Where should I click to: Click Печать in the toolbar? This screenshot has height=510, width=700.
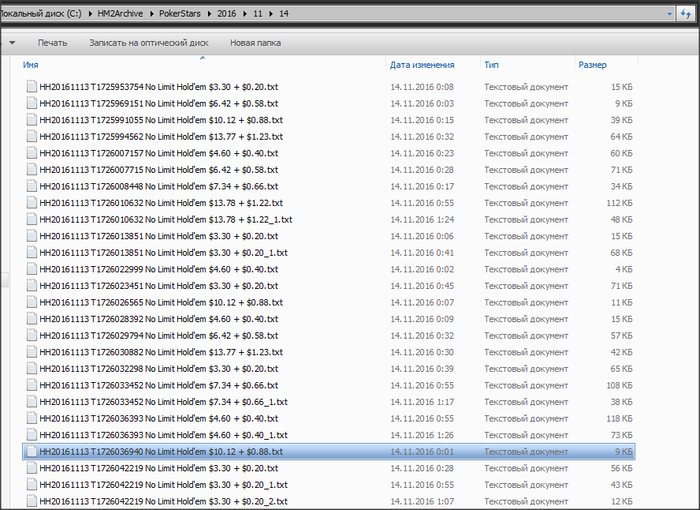pyautogui.click(x=52, y=43)
